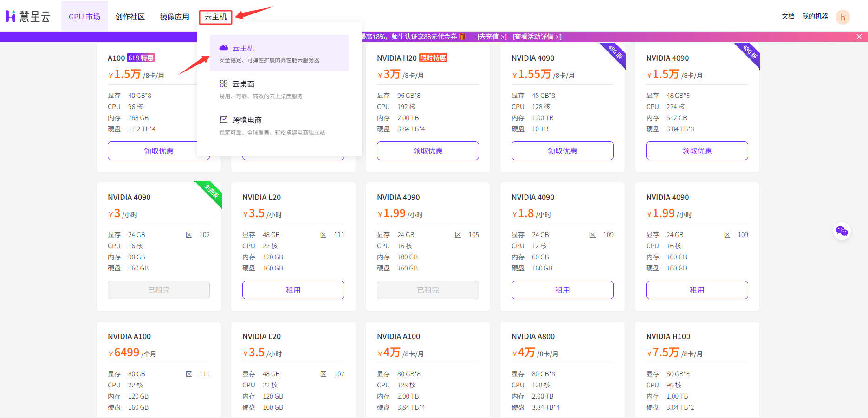
Task: Choose 跨境电商 from the dropdown menu
Action: [x=279, y=125]
